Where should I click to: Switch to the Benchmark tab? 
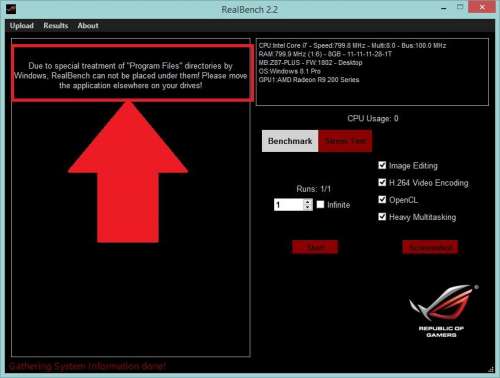tap(290, 141)
